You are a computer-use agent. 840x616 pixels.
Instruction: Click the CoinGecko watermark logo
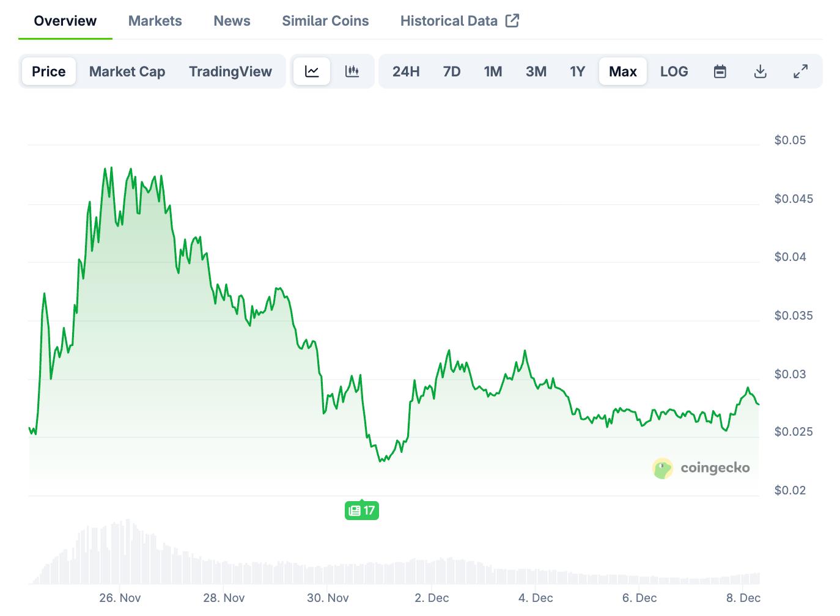[701, 468]
